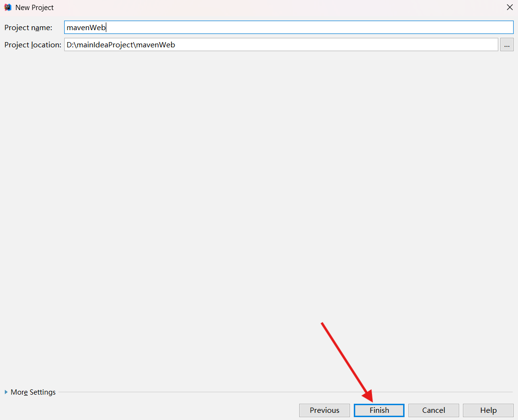This screenshot has width=518, height=420.
Task: Open Help for the New Project dialog
Action: (488, 410)
